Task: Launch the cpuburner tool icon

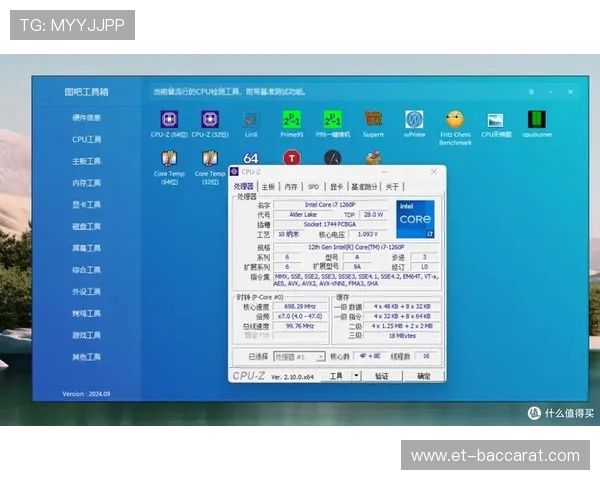Action: [x=537, y=119]
